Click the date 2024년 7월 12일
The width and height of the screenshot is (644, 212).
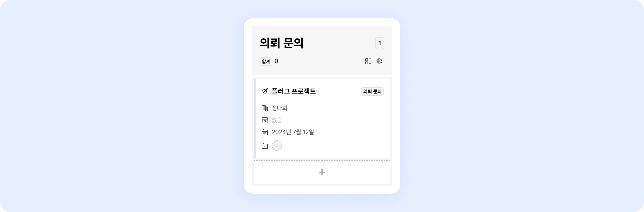tap(293, 132)
